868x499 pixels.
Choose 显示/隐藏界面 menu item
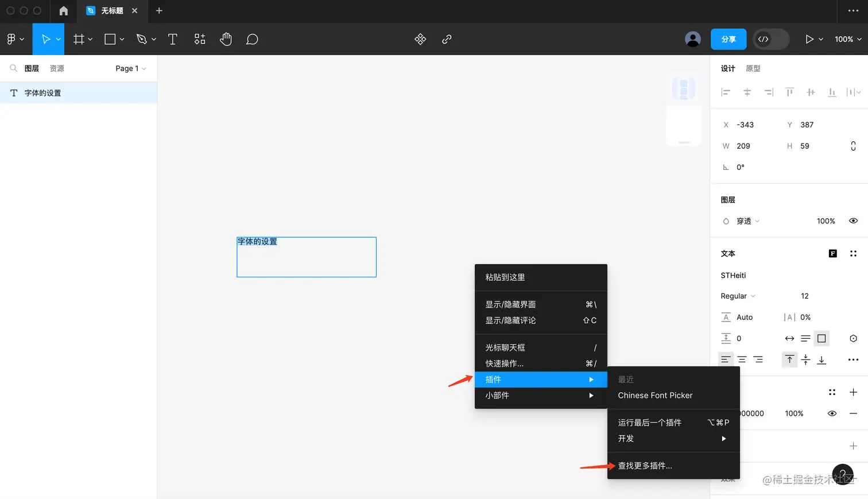pos(541,304)
